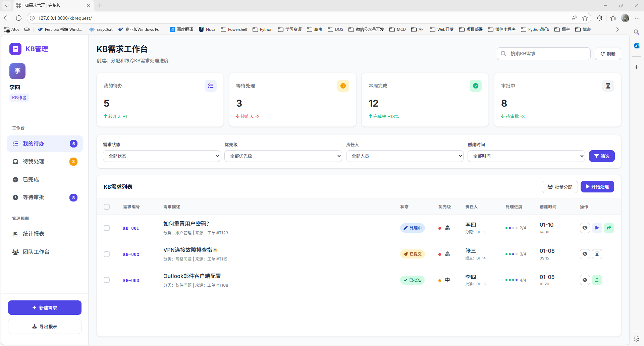
Task: Click the 批量分配 button
Action: tap(560, 187)
